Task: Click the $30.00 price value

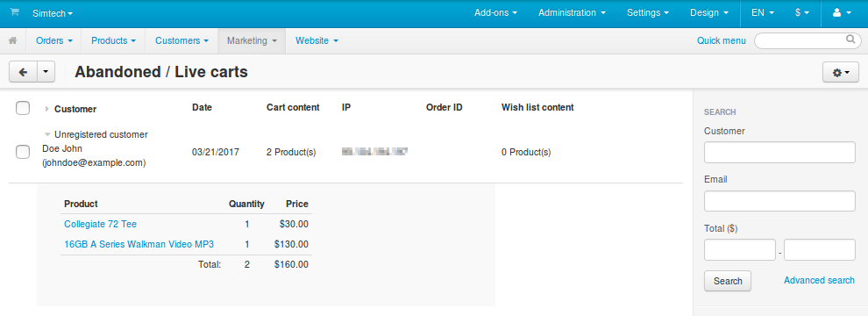Action: click(294, 224)
